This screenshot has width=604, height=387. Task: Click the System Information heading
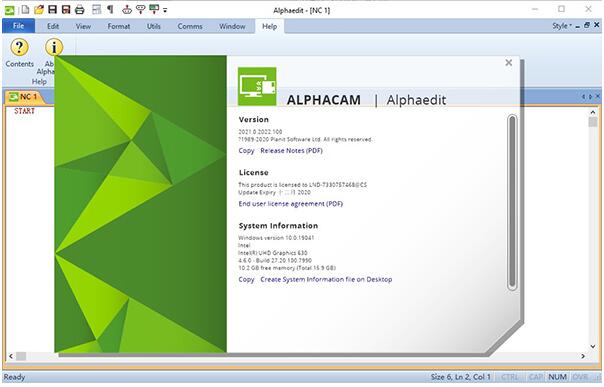(278, 226)
